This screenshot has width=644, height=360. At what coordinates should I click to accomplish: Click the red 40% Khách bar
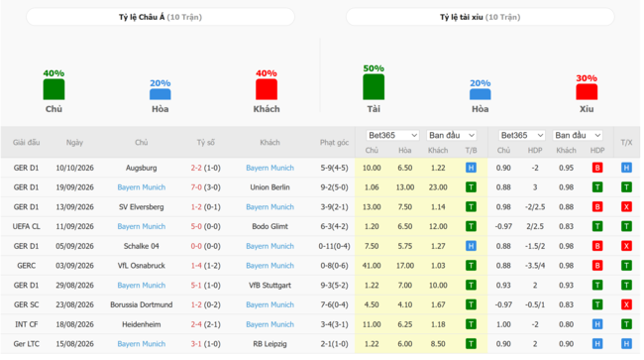[267, 89]
